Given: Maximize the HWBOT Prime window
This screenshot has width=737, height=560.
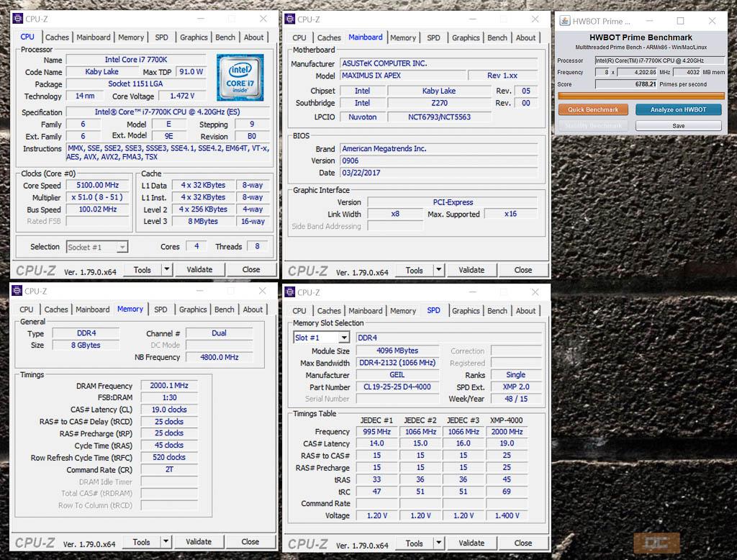Looking at the screenshot, I should coord(680,21).
